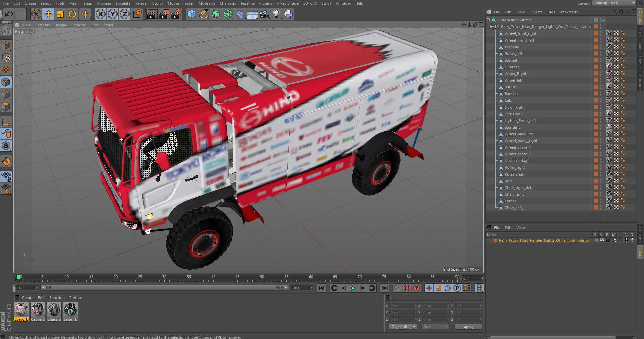Click frame 45 on timeline ruler

(x=237, y=278)
